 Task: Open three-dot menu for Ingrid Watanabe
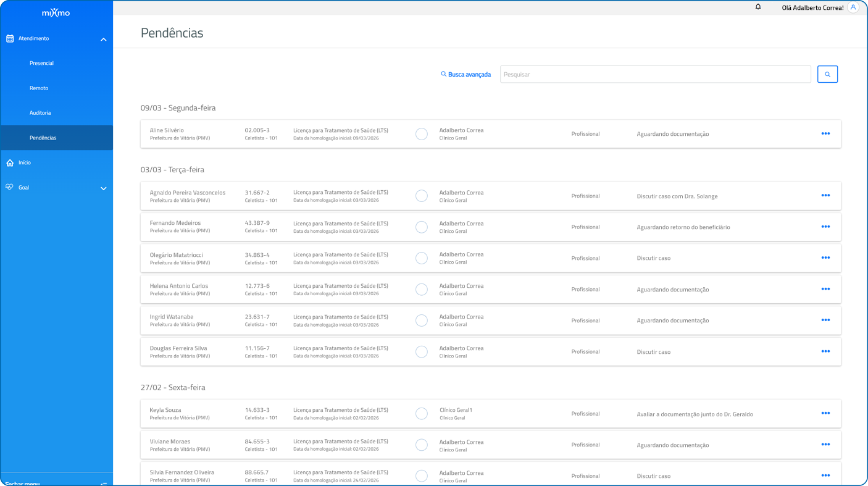(825, 320)
